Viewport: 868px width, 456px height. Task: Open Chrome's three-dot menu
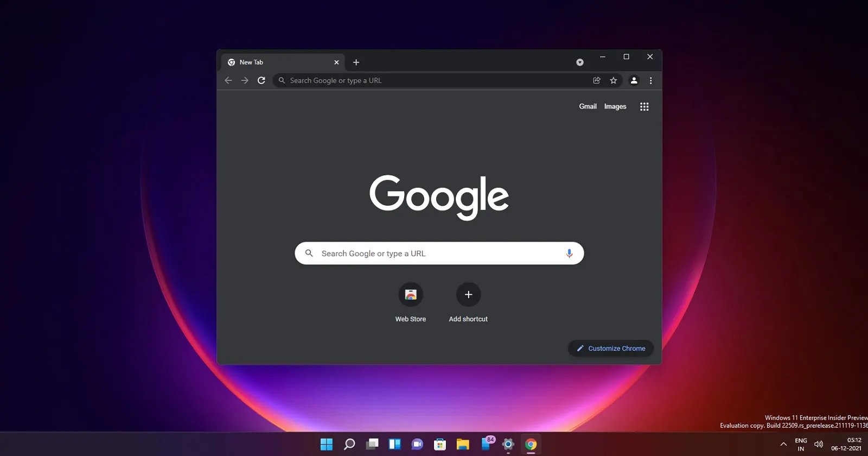point(650,80)
